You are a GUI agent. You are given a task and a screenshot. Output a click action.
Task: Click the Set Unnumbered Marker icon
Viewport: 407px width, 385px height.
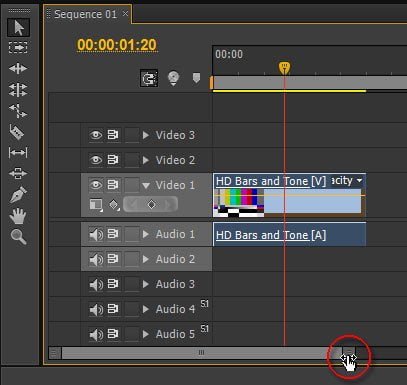[196, 78]
